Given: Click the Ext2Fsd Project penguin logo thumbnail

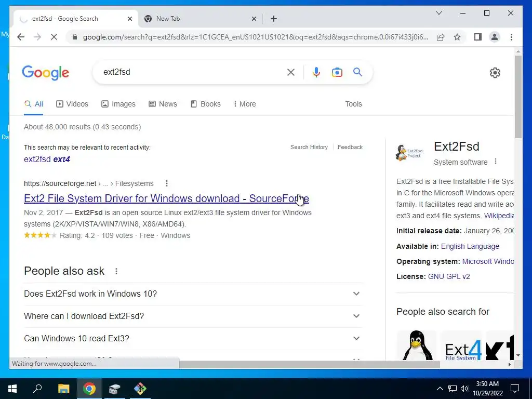Looking at the screenshot, I should click(x=409, y=153).
